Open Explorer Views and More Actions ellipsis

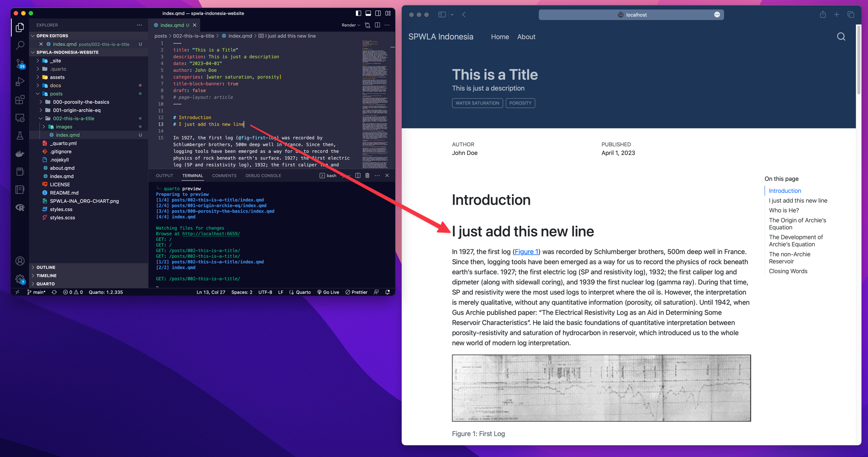[x=139, y=25]
